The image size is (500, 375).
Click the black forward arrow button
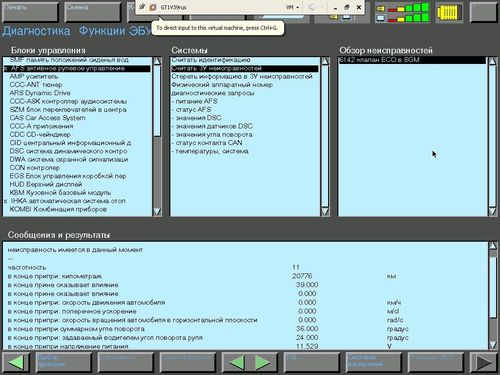(x=483, y=362)
